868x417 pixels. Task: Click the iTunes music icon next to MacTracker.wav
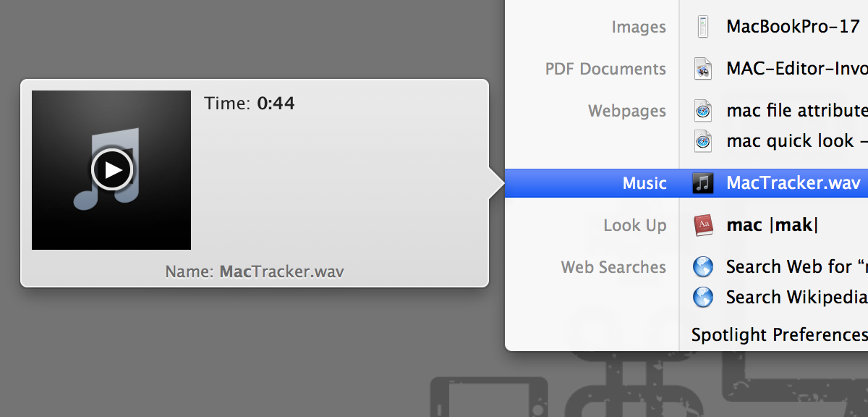point(703,182)
